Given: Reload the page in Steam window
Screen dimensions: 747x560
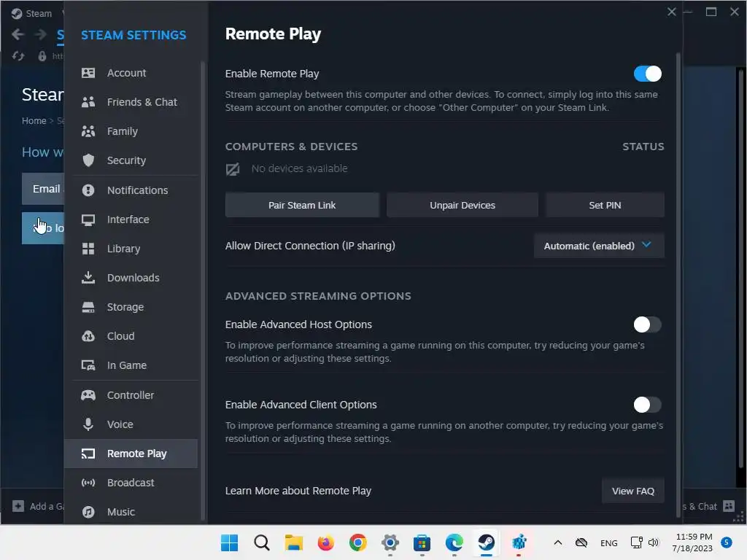Looking at the screenshot, I should coord(18,56).
